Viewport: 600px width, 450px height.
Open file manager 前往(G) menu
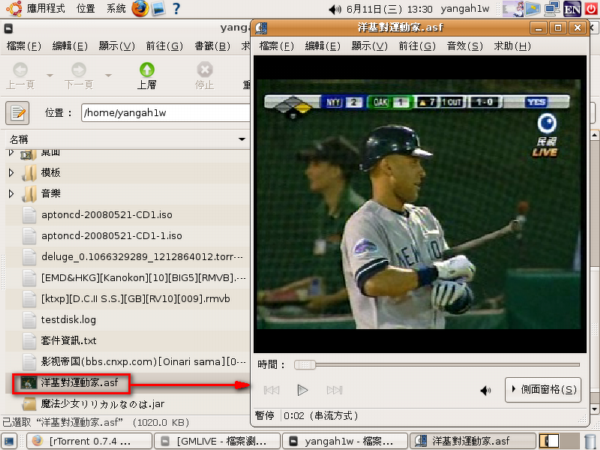pos(165,46)
